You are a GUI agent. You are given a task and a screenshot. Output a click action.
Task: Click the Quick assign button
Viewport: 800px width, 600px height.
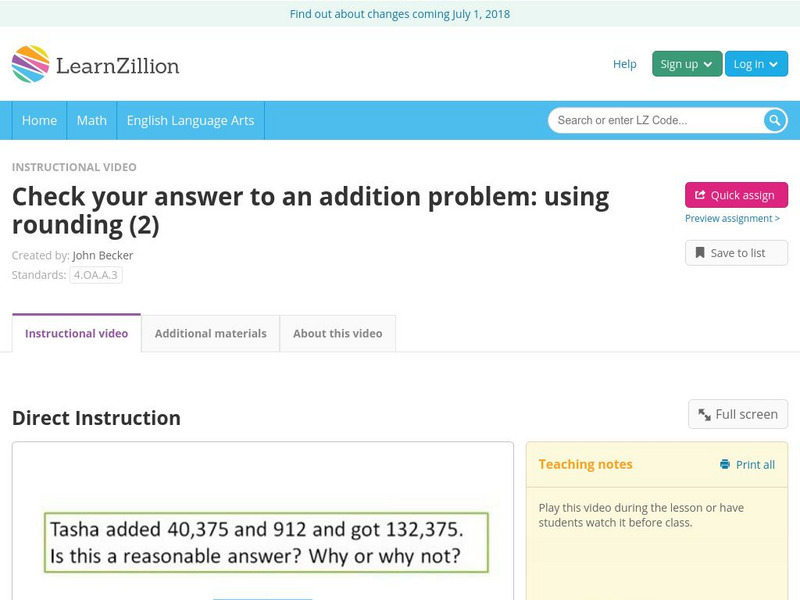tap(734, 195)
